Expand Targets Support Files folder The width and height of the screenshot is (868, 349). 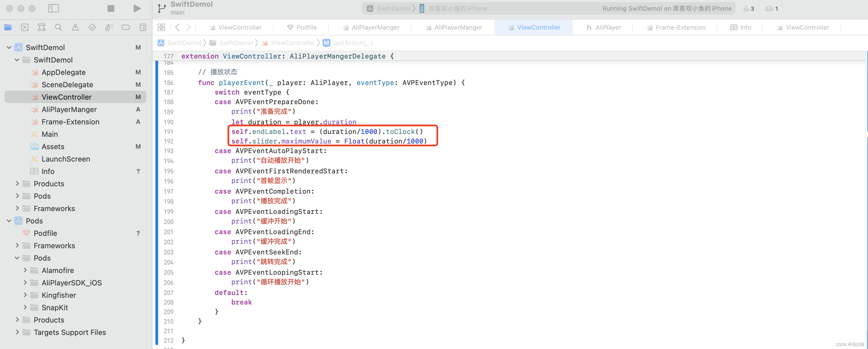pos(17,332)
